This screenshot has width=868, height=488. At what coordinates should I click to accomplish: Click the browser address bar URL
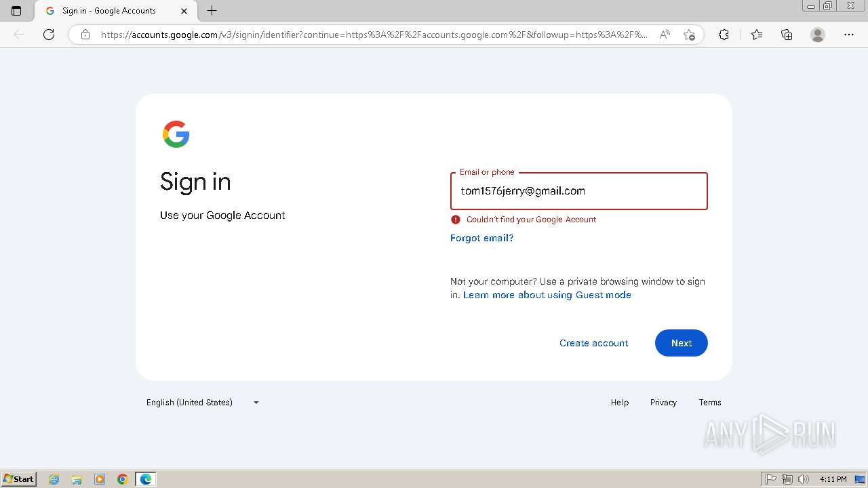click(x=374, y=35)
